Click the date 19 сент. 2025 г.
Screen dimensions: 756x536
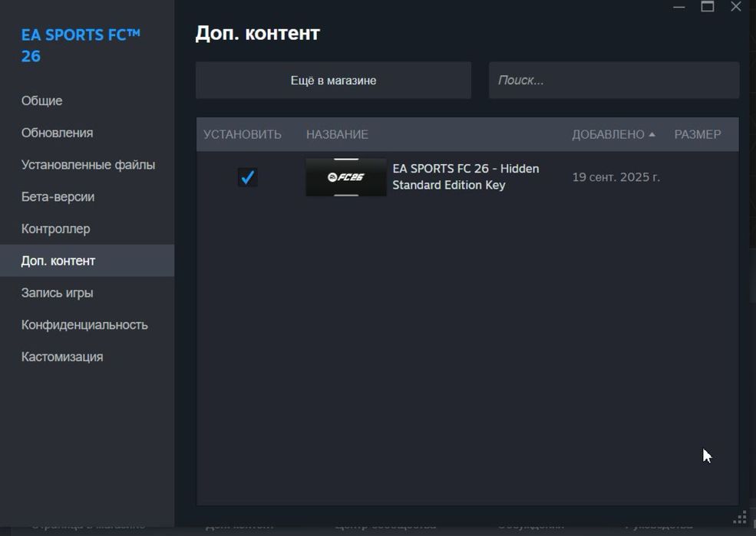click(616, 177)
